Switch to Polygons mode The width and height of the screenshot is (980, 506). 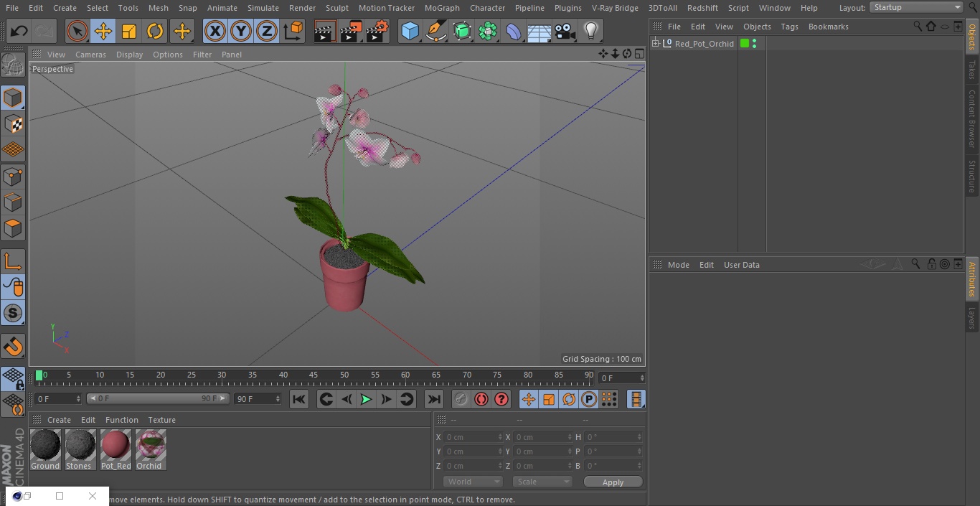point(13,228)
